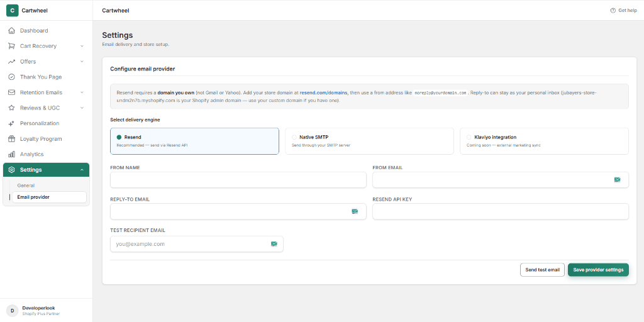
Task: Focus the Resend API Key input field
Action: tap(500, 211)
